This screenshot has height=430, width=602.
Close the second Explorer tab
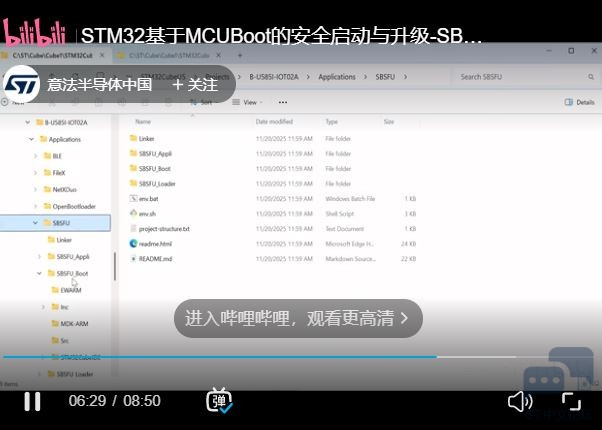tap(218, 56)
